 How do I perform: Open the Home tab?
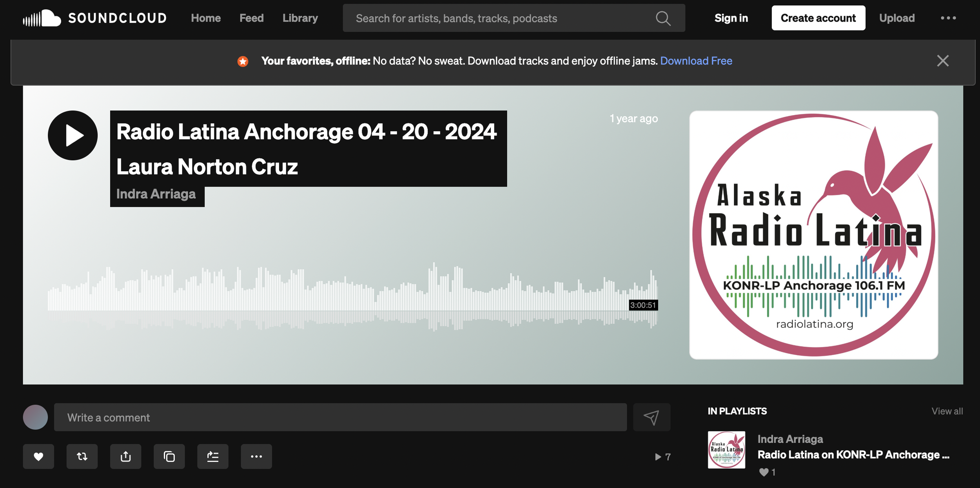(x=206, y=18)
